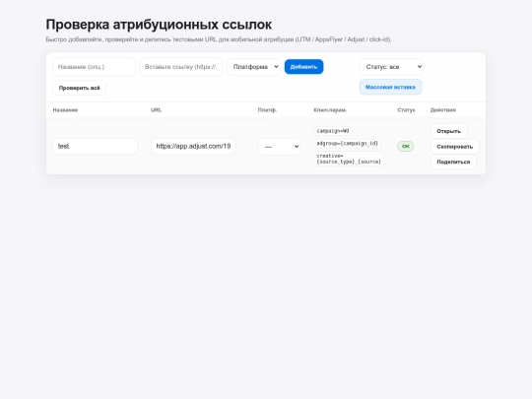This screenshot has width=532, height=399.
Task: Click the Проверить всё button
Action: [x=80, y=88]
